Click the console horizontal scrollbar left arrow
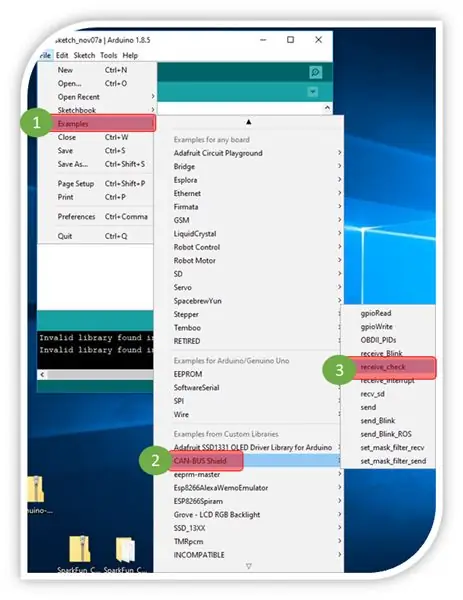 tap(42, 375)
